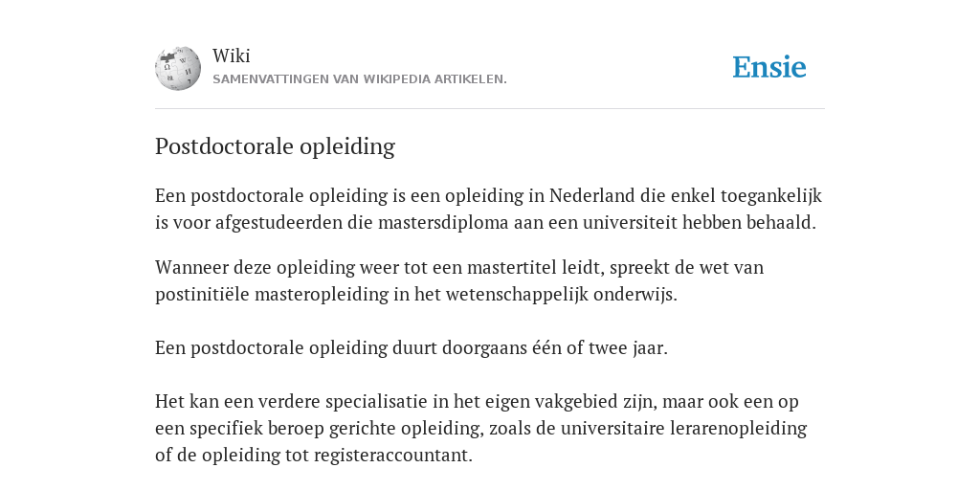Click the 'Postdoctorale opleiding' heading

pyautogui.click(x=275, y=146)
